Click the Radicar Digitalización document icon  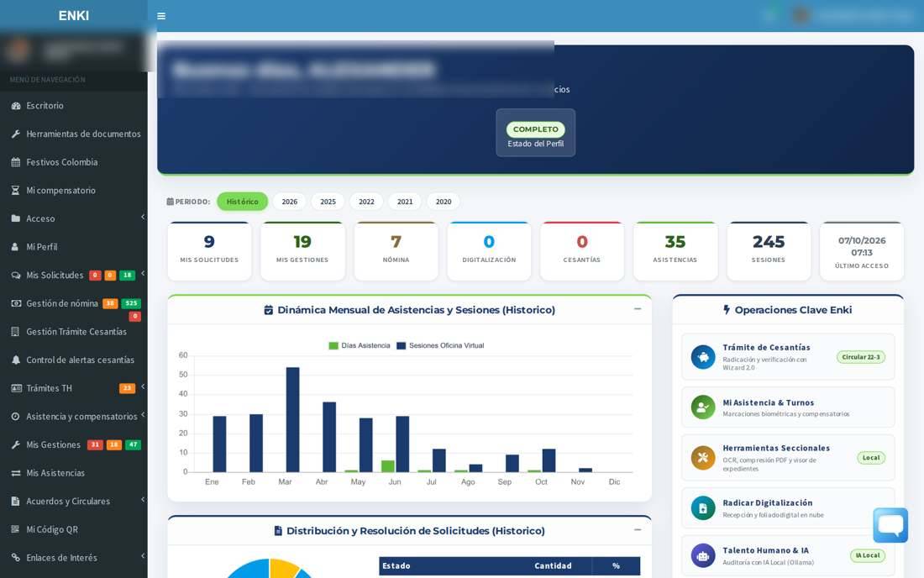(702, 508)
